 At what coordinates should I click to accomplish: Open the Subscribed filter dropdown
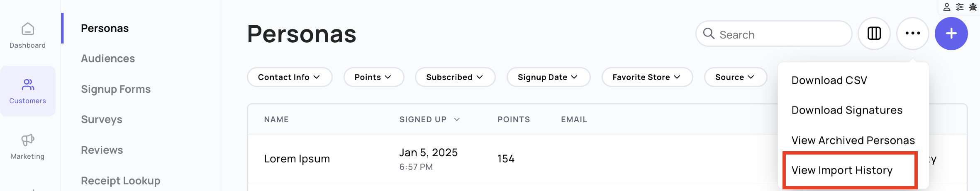[455, 77]
